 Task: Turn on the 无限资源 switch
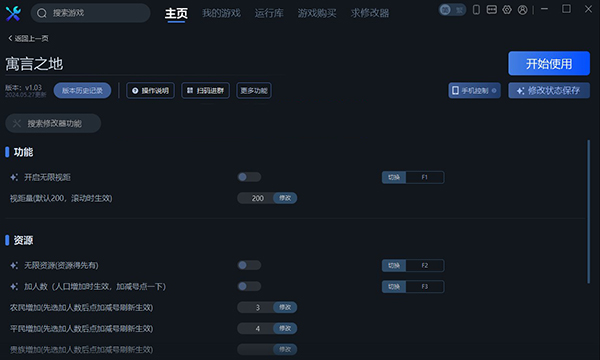249,265
